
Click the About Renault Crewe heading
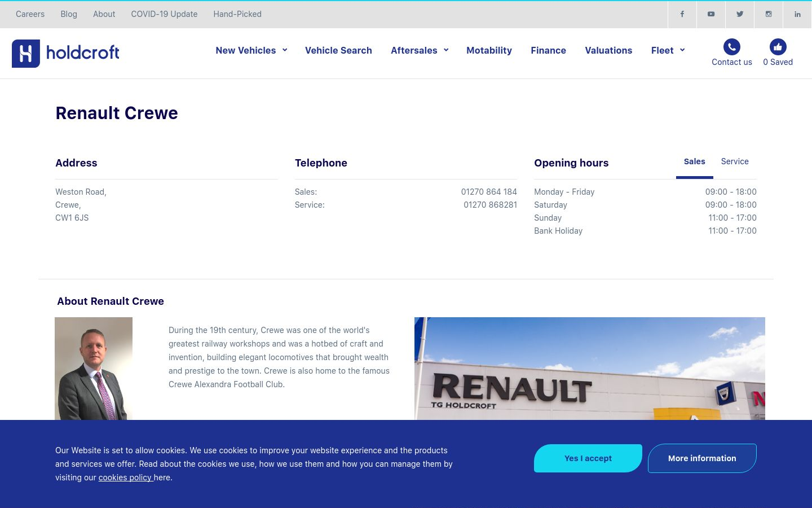click(111, 301)
